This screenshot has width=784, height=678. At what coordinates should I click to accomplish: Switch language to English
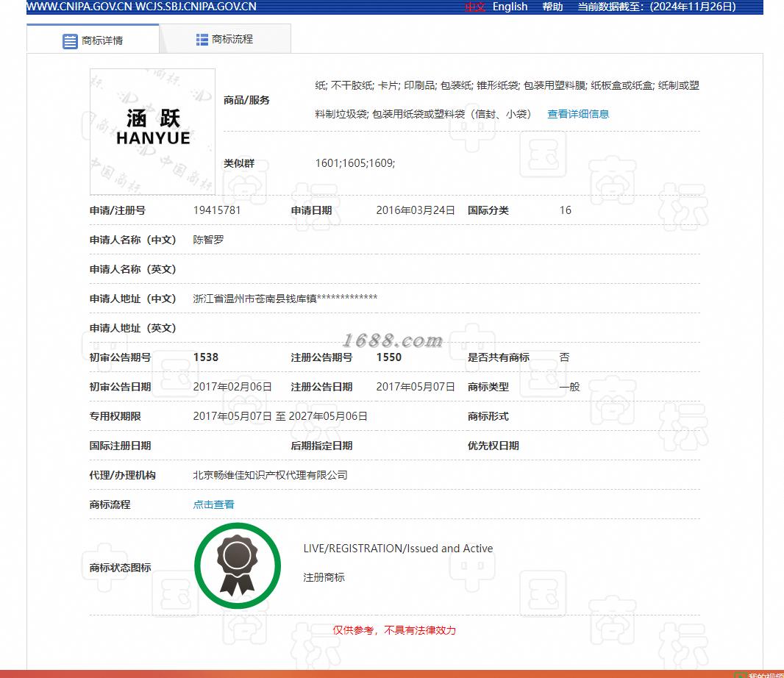pos(510,7)
